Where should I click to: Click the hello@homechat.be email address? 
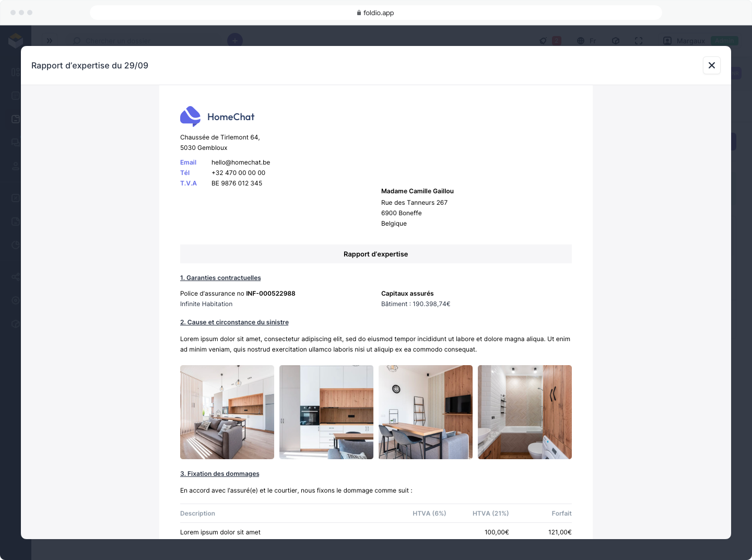[241, 162]
